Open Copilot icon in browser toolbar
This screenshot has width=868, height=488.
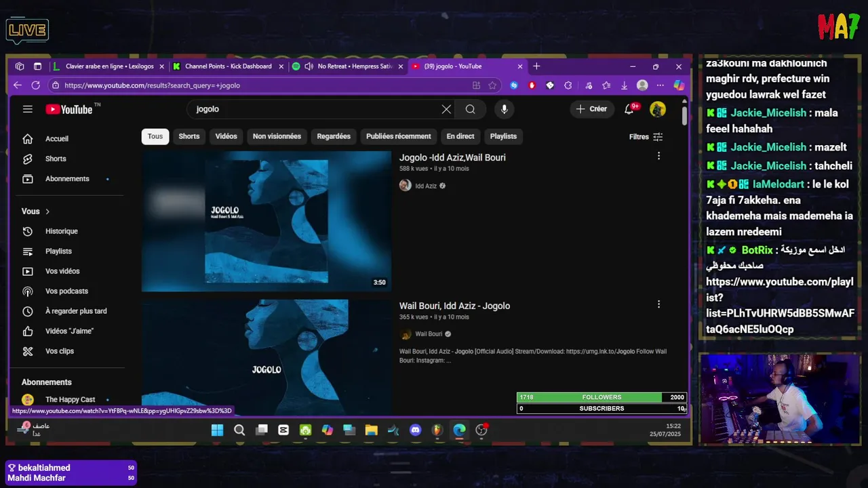click(x=679, y=85)
